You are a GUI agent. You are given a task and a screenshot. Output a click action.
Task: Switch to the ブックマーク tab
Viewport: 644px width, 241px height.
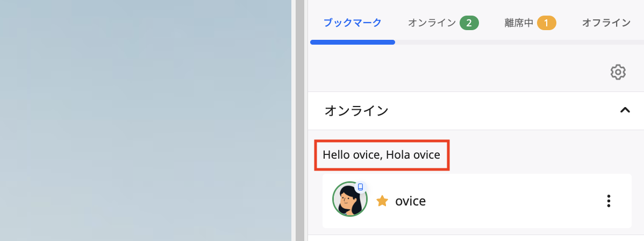click(352, 23)
